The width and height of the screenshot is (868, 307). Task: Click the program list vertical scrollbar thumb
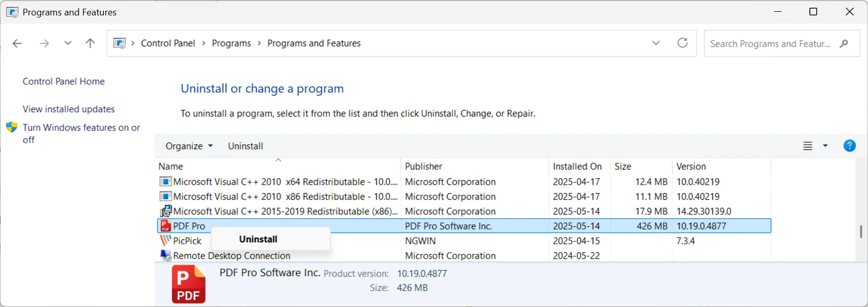(861, 232)
